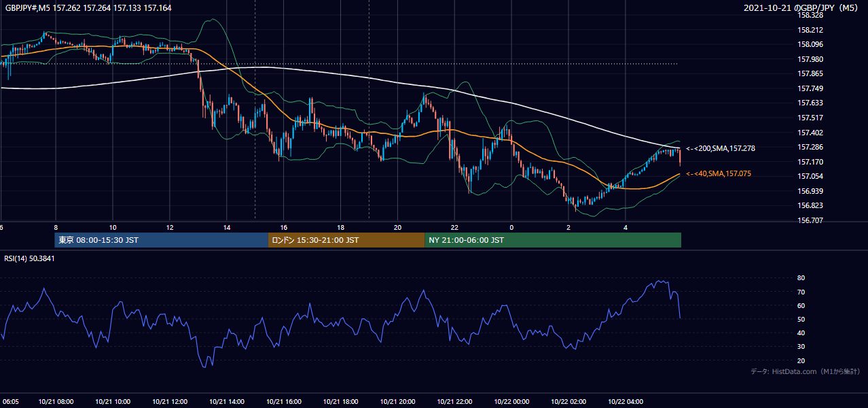Click price axis value 157.517
Screen dimensions: 868x408
click(811, 118)
